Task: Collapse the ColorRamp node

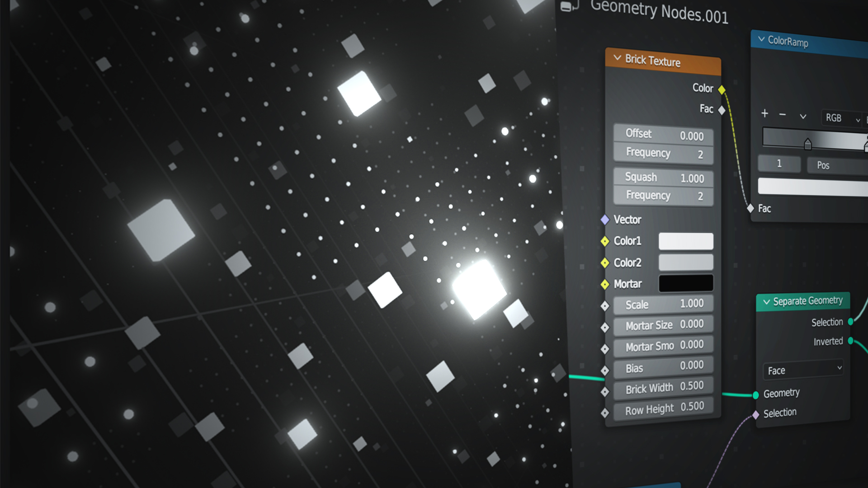Action: tap(761, 39)
